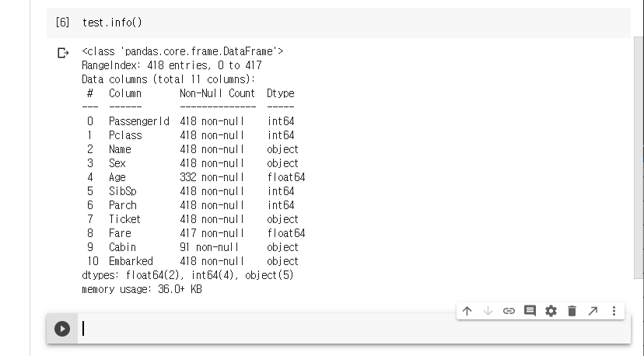Place cursor in the test.info() code
The height and width of the screenshot is (356, 644).
pos(112,23)
